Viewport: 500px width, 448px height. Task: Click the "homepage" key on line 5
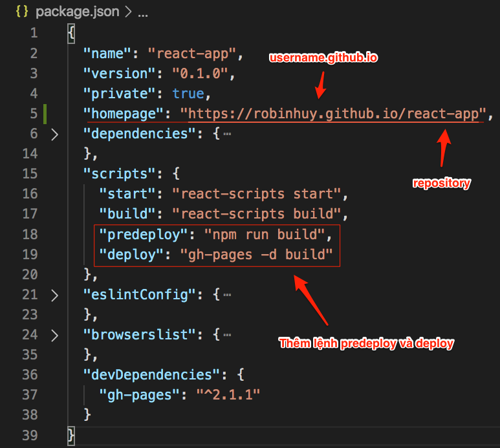click(124, 114)
